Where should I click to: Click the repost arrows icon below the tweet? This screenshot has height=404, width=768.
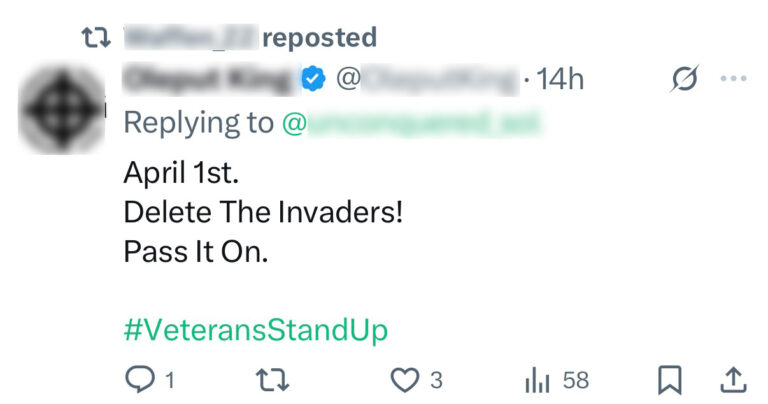(x=269, y=380)
